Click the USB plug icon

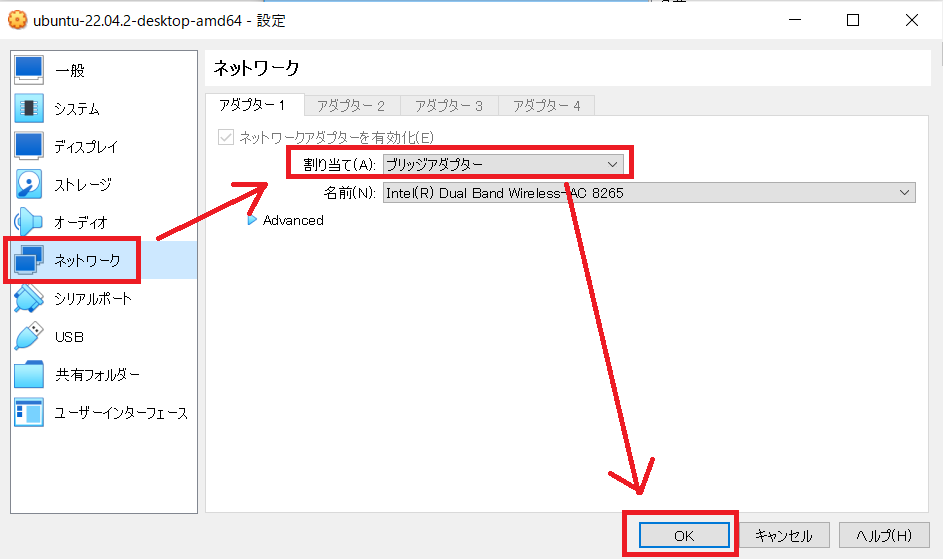29,336
